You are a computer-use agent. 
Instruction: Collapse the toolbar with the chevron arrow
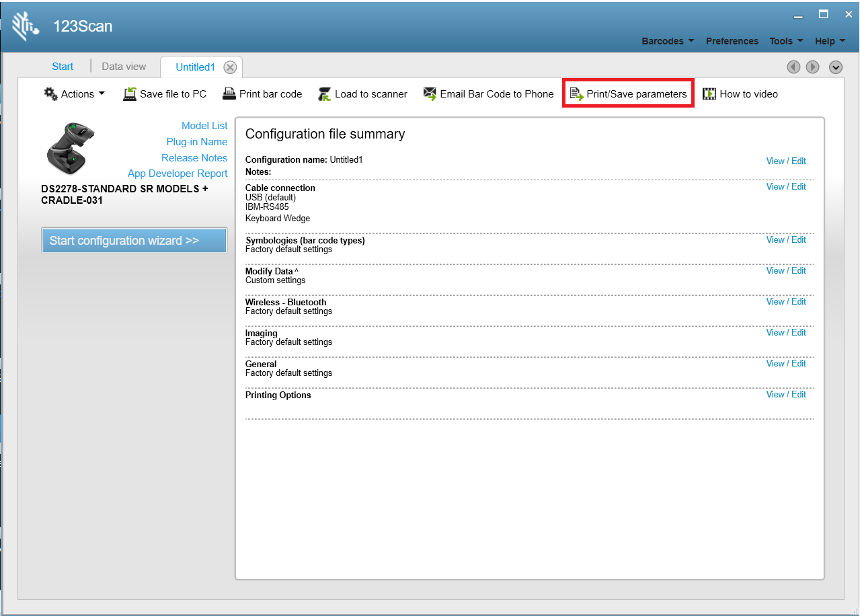(836, 67)
